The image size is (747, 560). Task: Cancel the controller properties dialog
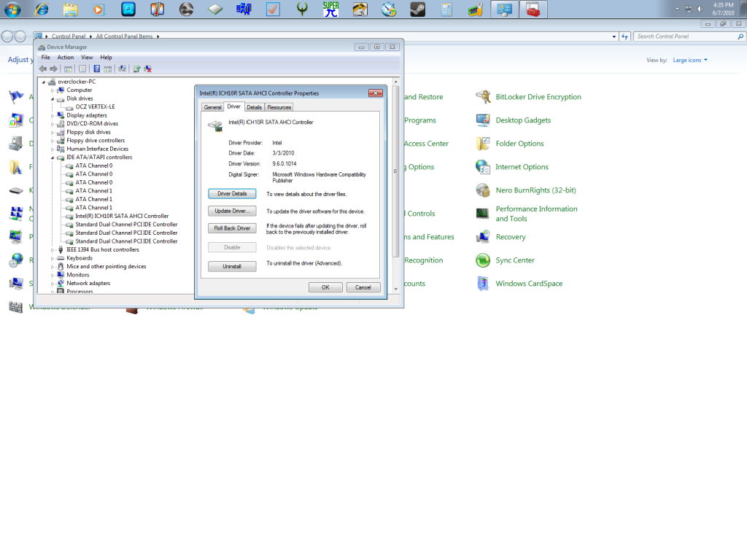pyautogui.click(x=363, y=287)
